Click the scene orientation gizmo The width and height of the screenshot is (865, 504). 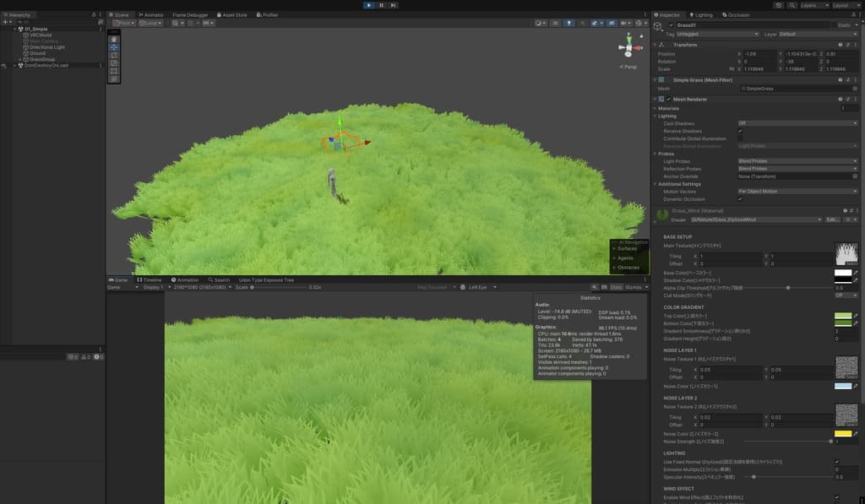pyautogui.click(x=628, y=49)
